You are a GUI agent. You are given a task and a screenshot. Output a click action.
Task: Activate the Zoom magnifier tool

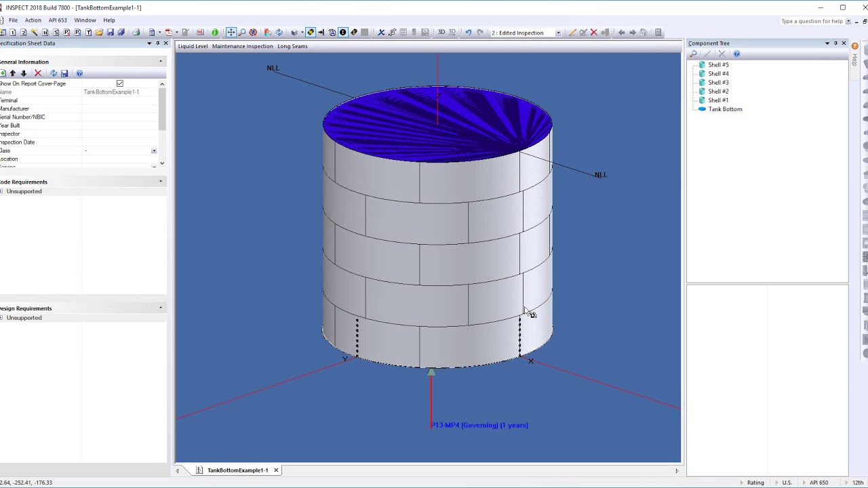click(242, 32)
